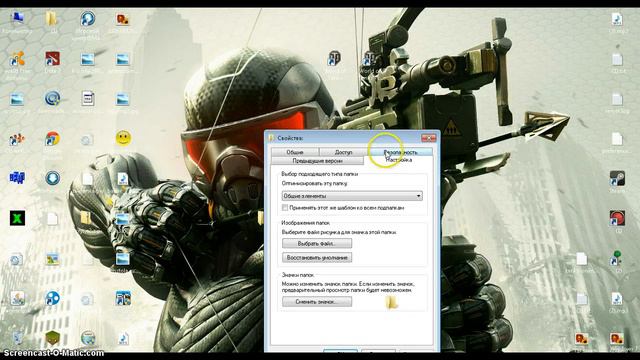The height and width of the screenshot is (360, 640).
Task: Launch the colorful people messenger shortcut
Action: click(17, 139)
